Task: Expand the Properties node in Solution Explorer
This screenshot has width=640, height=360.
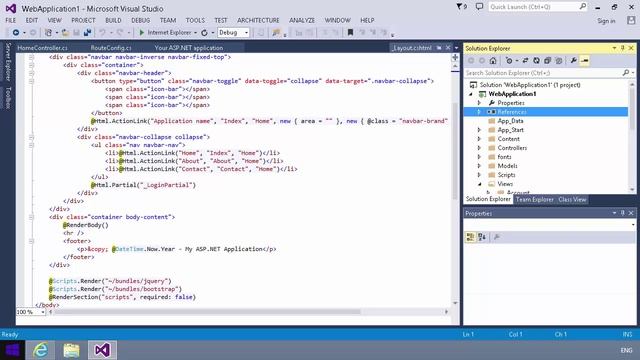Action: coord(480,103)
